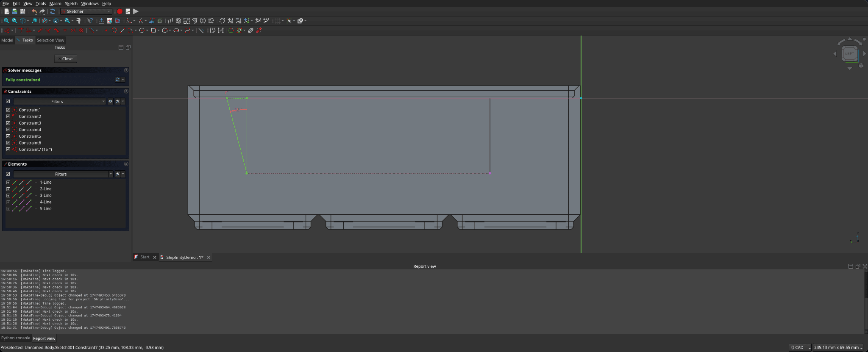Click the Close button in Tasks
Screen dimensions: 868x352
[x=66, y=59]
